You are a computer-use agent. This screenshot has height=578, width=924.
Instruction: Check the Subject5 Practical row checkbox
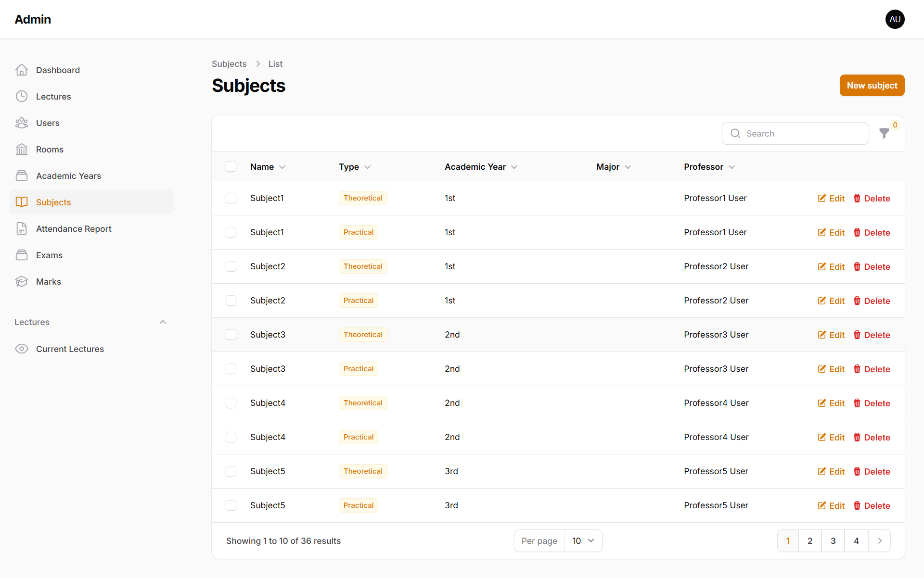[231, 505]
